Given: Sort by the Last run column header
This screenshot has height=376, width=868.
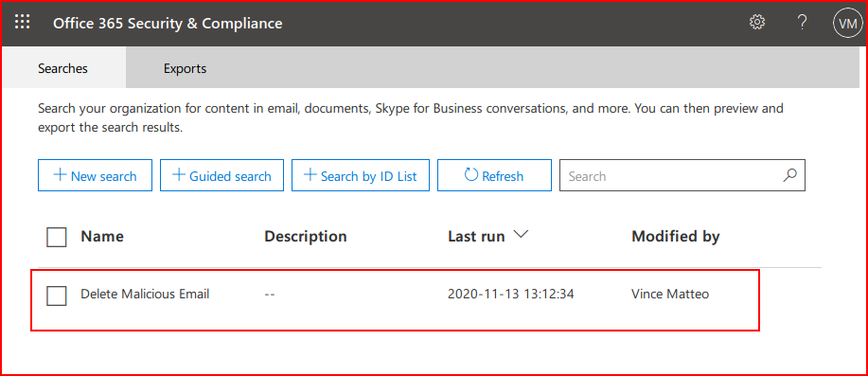Looking at the screenshot, I should 476,237.
